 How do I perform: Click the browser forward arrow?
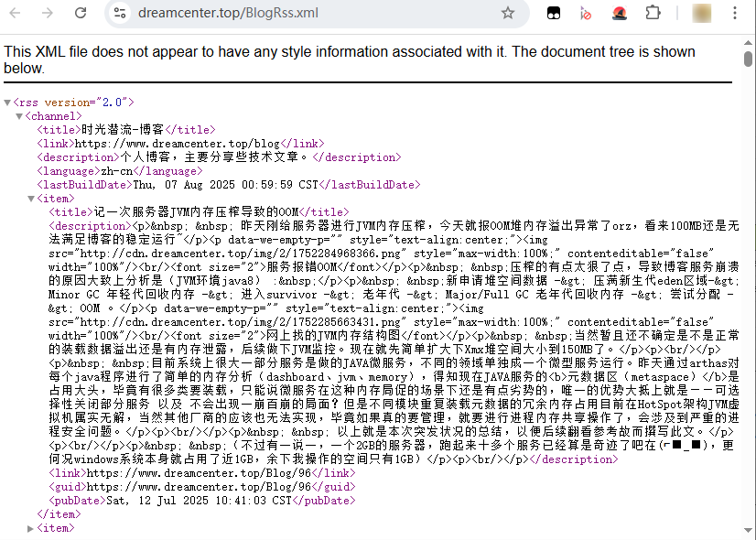click(x=48, y=13)
